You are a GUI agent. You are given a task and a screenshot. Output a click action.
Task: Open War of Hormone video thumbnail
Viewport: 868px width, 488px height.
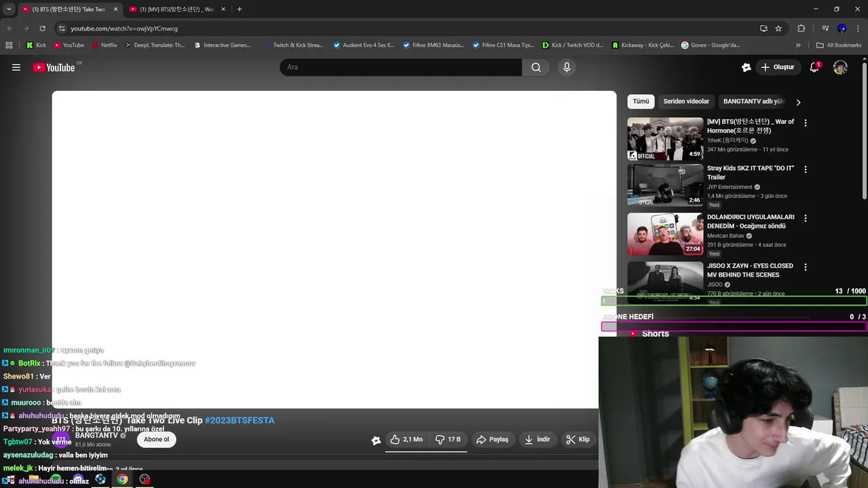[665, 139]
